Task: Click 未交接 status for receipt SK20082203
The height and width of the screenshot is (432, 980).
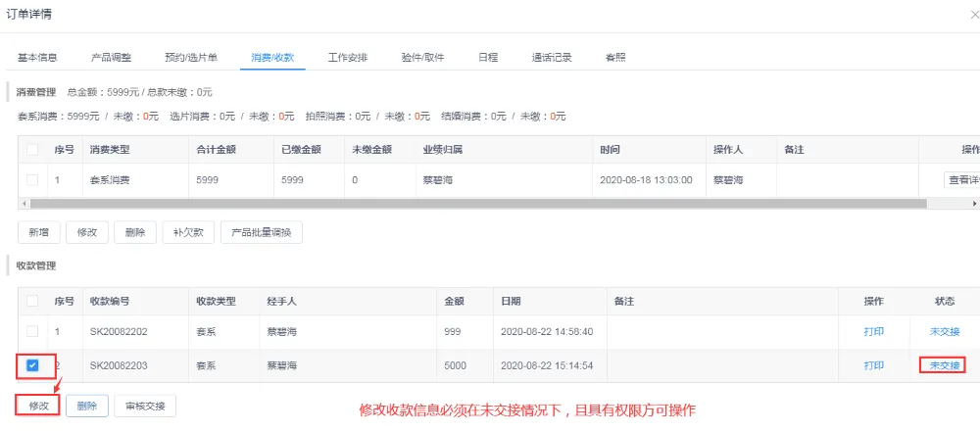Action: 944,365
